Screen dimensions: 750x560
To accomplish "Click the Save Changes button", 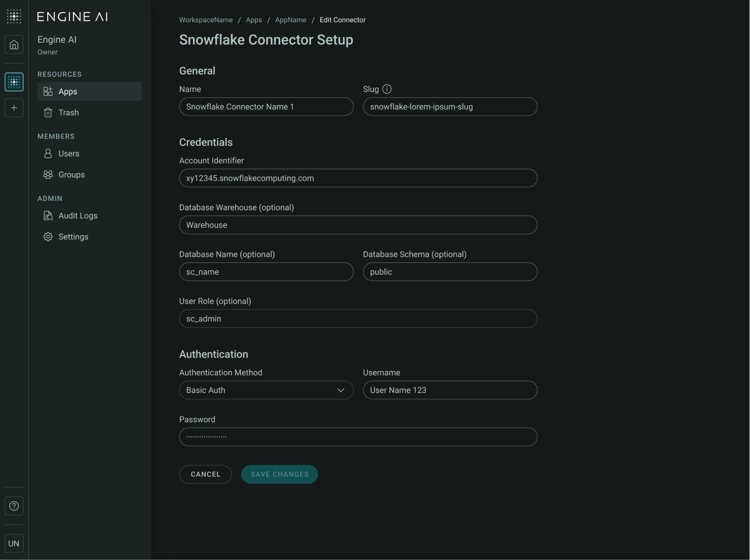I will coord(279,474).
